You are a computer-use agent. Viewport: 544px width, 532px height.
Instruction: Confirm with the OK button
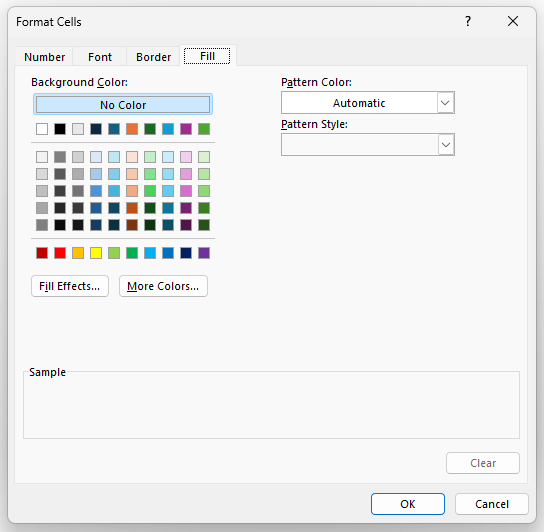pyautogui.click(x=408, y=504)
